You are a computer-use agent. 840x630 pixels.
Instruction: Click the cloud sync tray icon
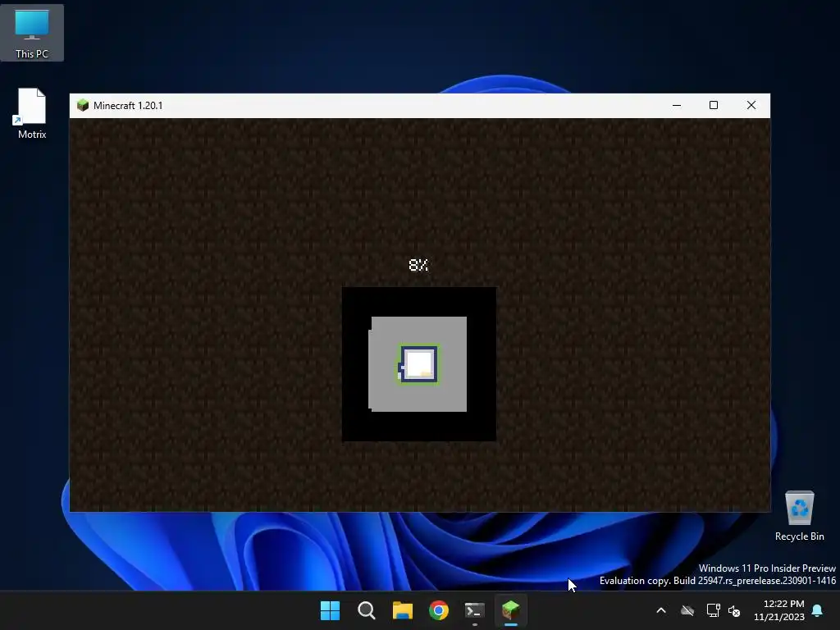[687, 610]
